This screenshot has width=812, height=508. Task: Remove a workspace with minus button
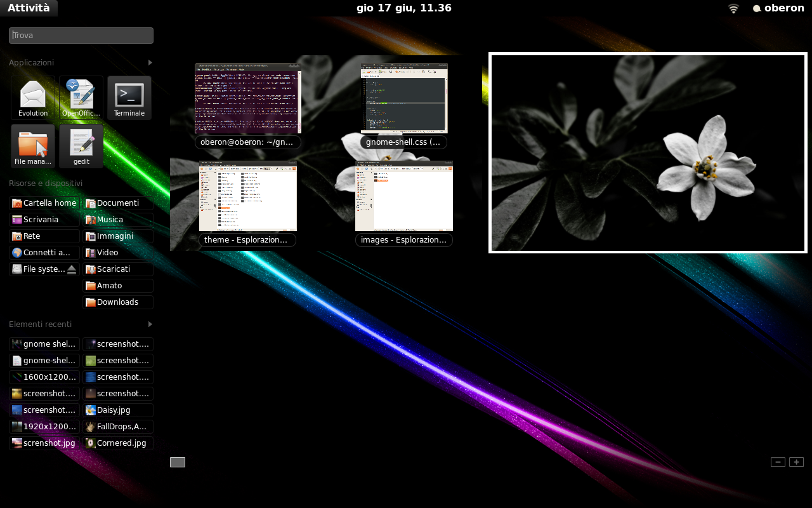click(x=778, y=462)
